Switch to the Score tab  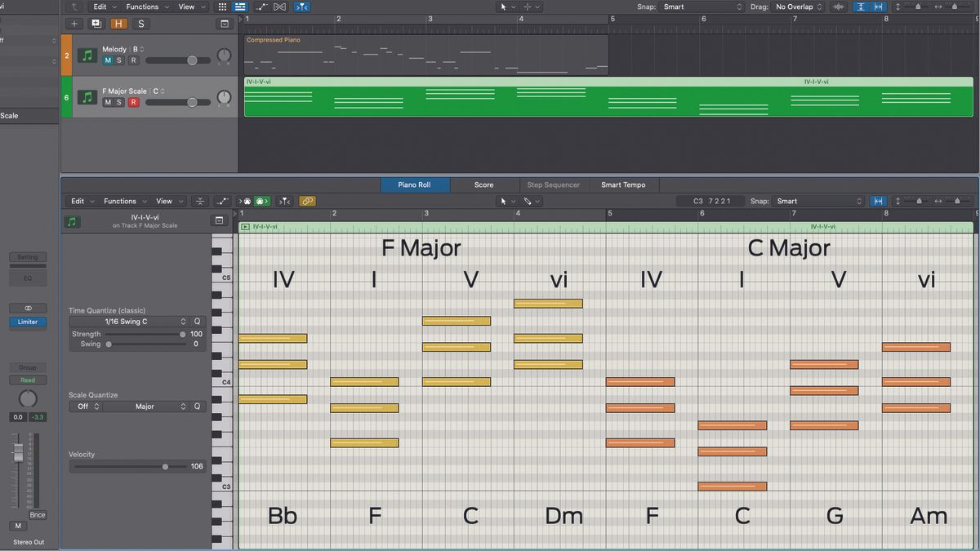pos(483,184)
